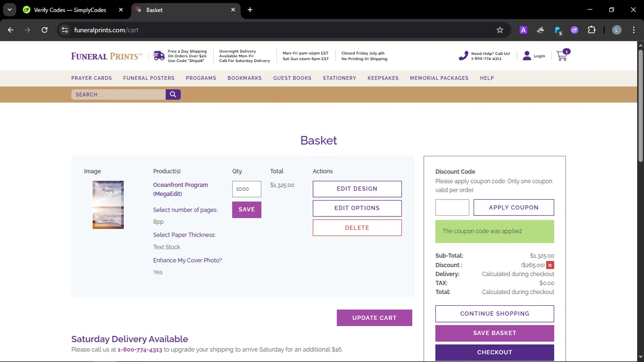Click the Basket page heading
The width and height of the screenshot is (644, 362).
point(319,140)
